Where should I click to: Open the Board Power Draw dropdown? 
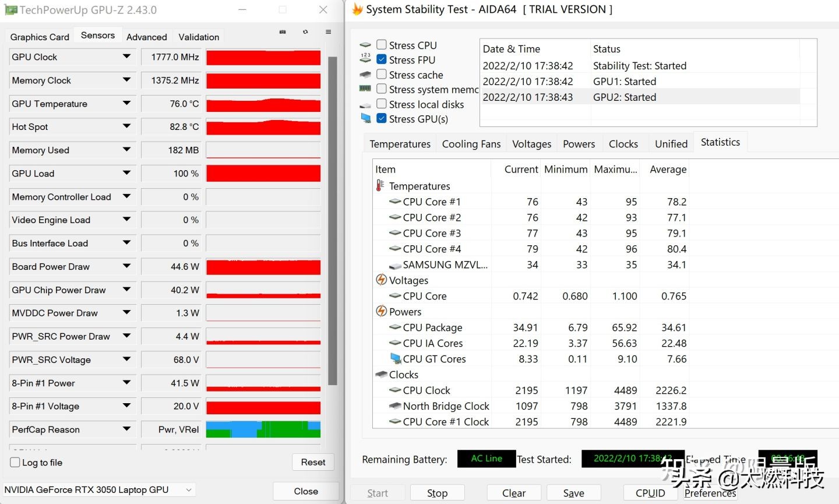[x=126, y=266]
